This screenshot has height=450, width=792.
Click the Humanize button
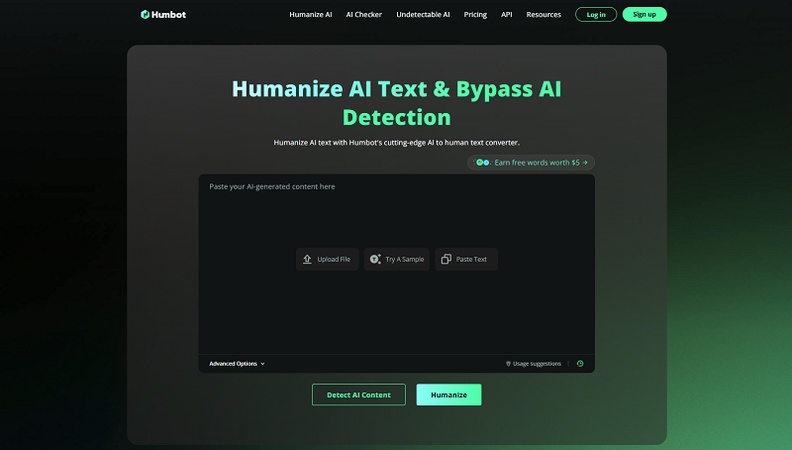tap(449, 395)
